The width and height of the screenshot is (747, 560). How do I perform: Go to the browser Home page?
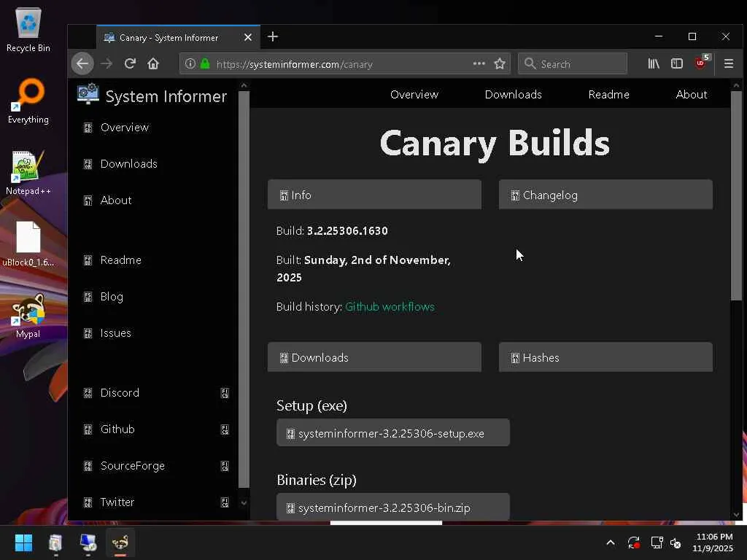153,63
